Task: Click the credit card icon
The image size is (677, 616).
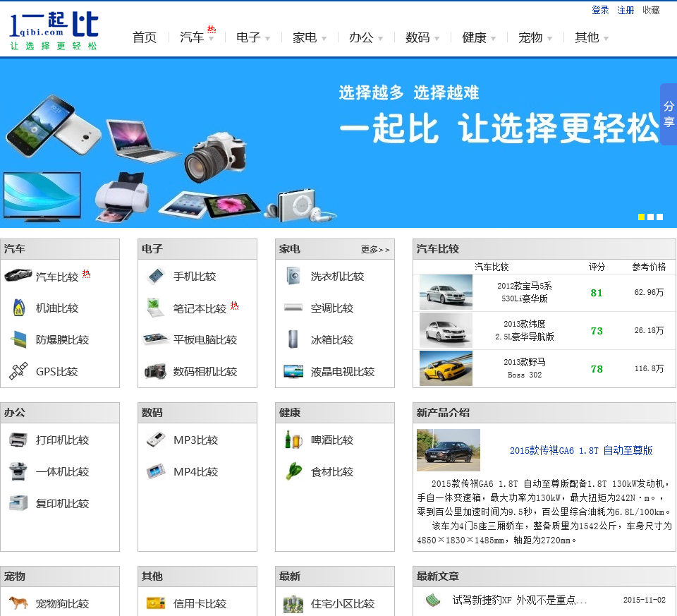Action: click(155, 603)
